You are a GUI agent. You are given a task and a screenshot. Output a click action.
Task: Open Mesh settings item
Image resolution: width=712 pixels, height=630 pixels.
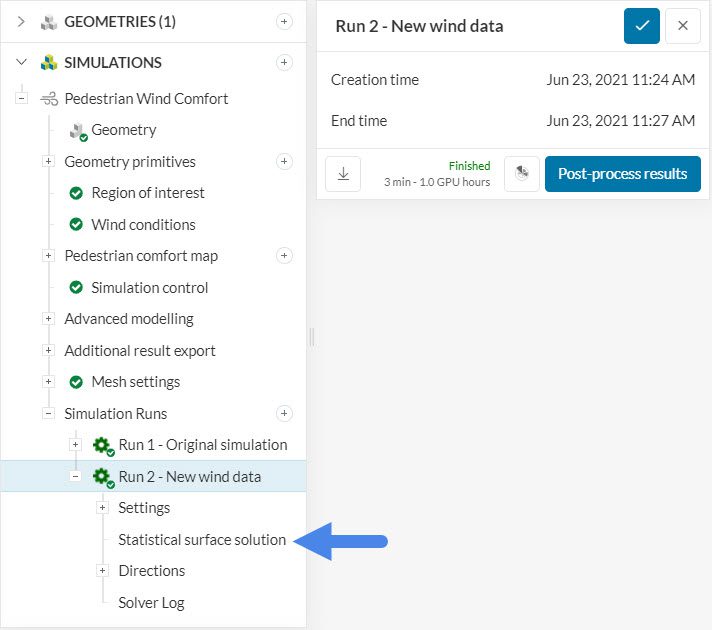coord(135,382)
